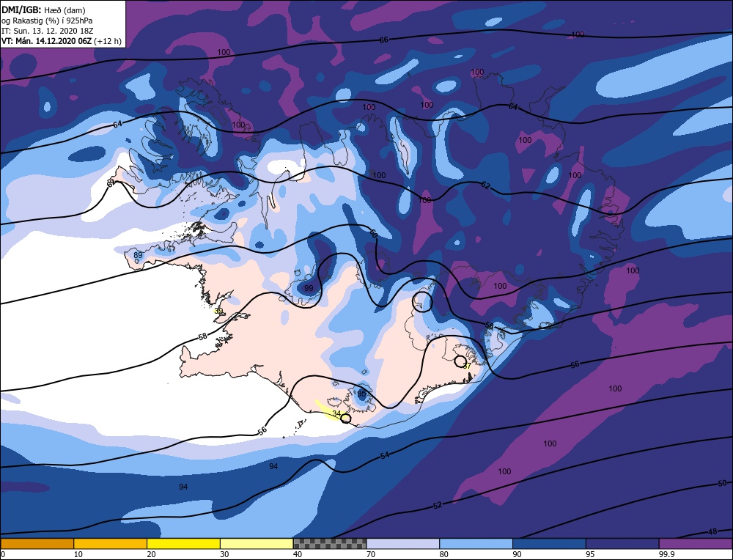Click the medium blue 90–95 legend swatch
This screenshot has height=560, width=733.
click(x=549, y=544)
